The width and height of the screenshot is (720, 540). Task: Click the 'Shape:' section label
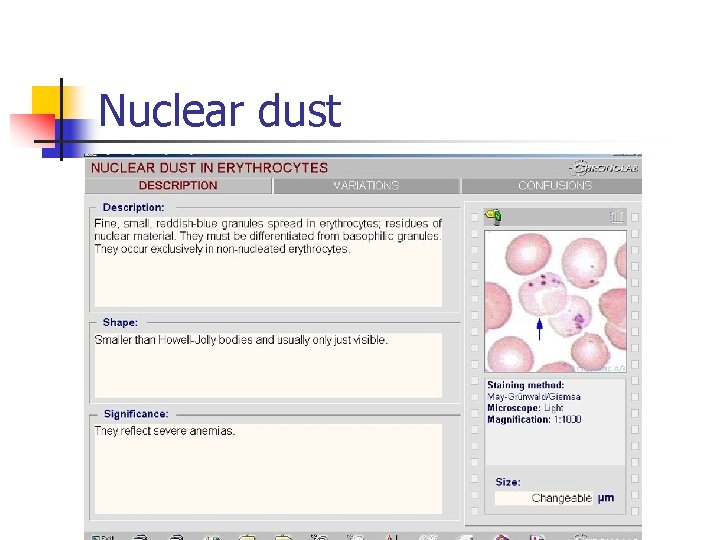(120, 323)
